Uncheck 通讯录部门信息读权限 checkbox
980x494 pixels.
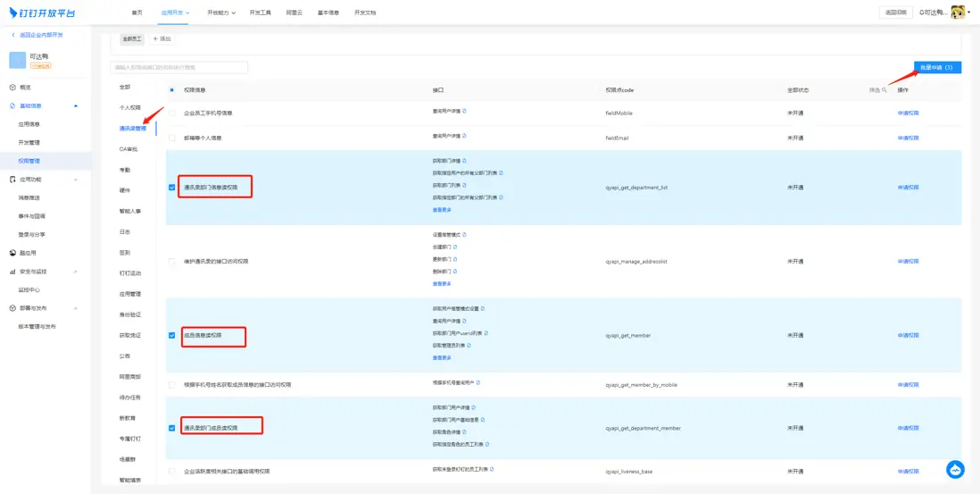pyautogui.click(x=172, y=188)
